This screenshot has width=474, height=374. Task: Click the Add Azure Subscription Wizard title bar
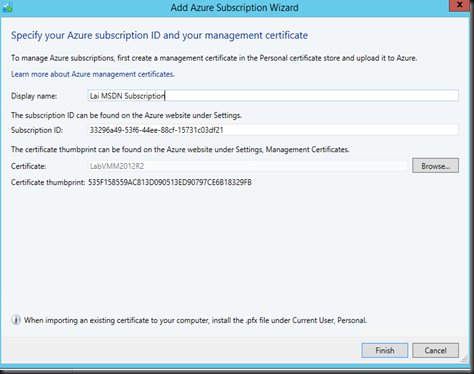coord(234,7)
